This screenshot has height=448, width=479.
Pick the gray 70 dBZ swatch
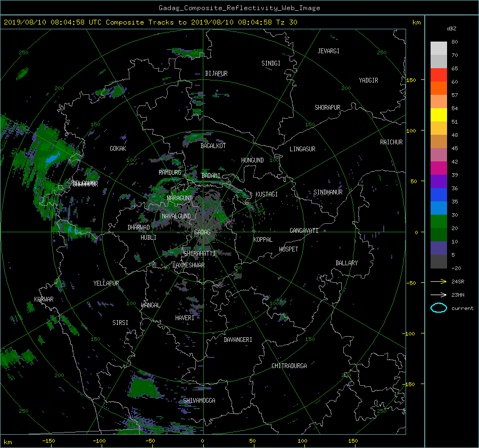click(x=439, y=48)
